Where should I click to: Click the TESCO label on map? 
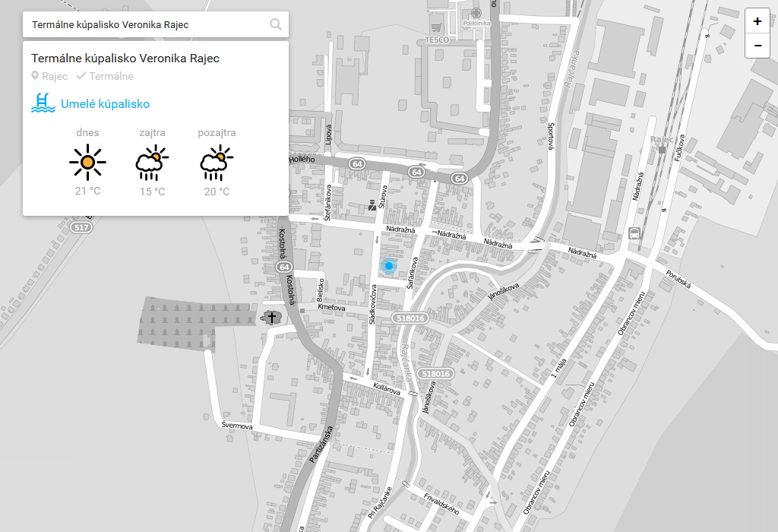tap(437, 40)
